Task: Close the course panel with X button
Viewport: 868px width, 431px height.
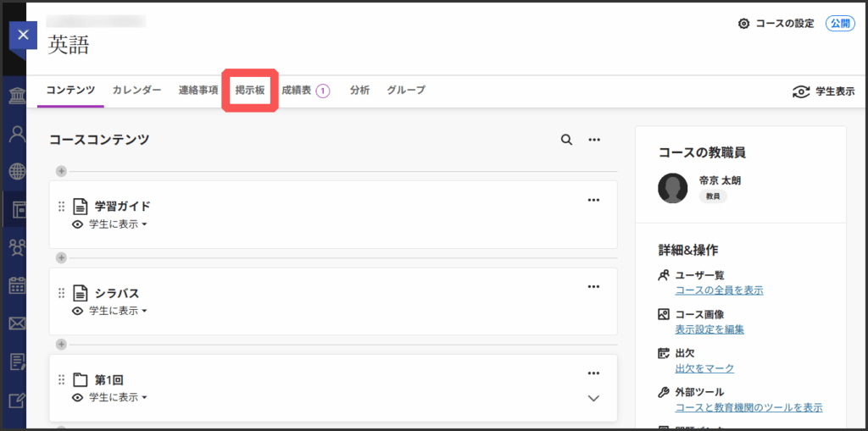Action: pos(23,35)
